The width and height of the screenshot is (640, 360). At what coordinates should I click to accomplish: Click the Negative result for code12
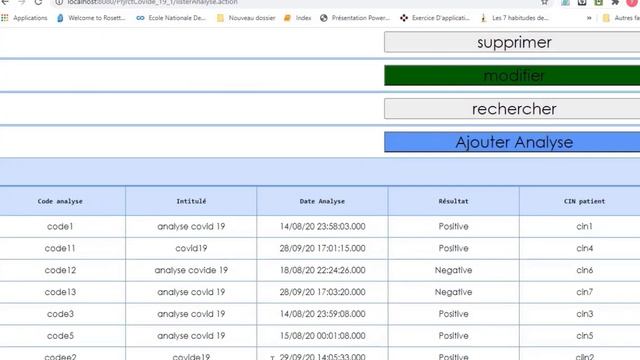pos(453,270)
